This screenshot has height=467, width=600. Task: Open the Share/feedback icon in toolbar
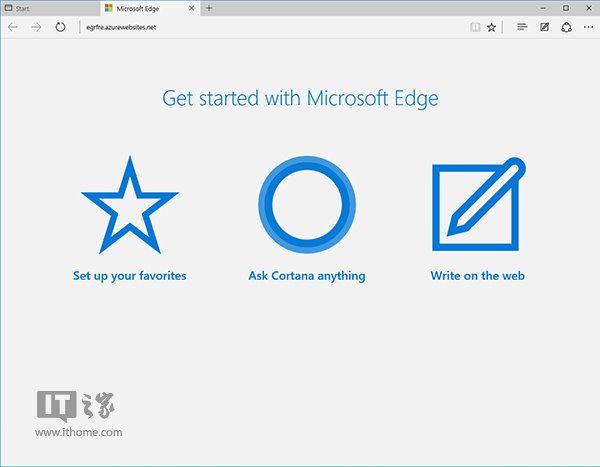pos(566,27)
